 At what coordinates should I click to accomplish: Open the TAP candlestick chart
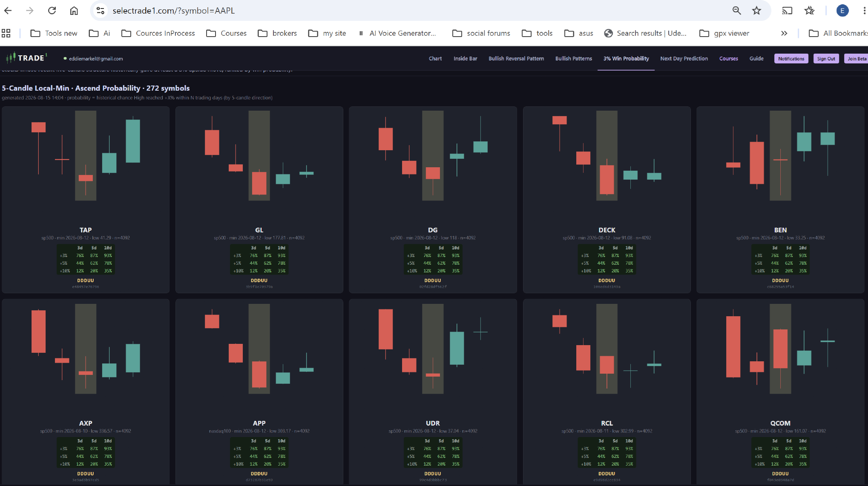(x=86, y=156)
